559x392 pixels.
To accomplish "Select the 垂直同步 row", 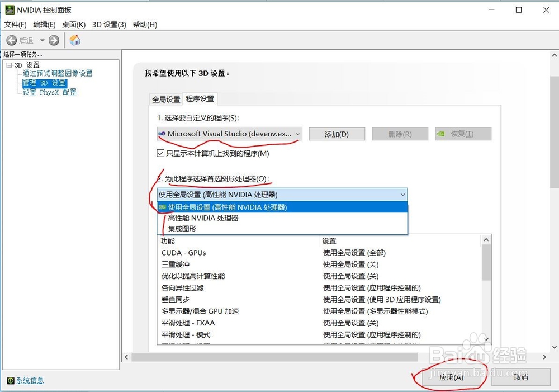I will click(x=319, y=300).
